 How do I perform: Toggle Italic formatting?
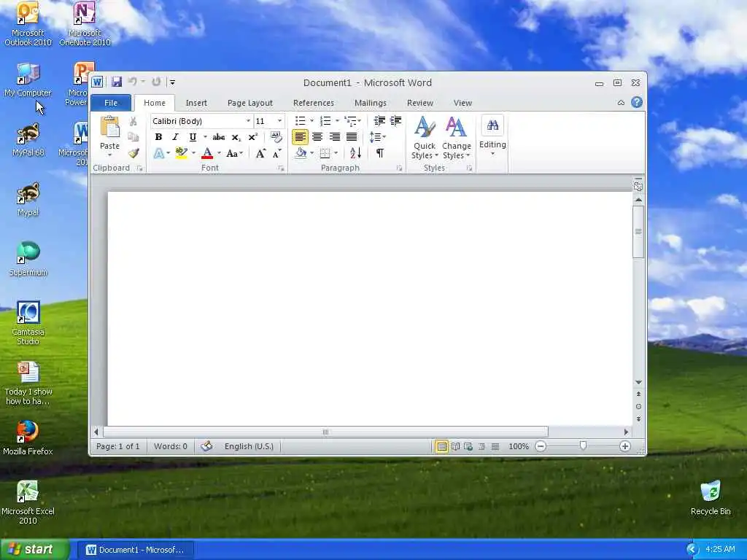(175, 137)
